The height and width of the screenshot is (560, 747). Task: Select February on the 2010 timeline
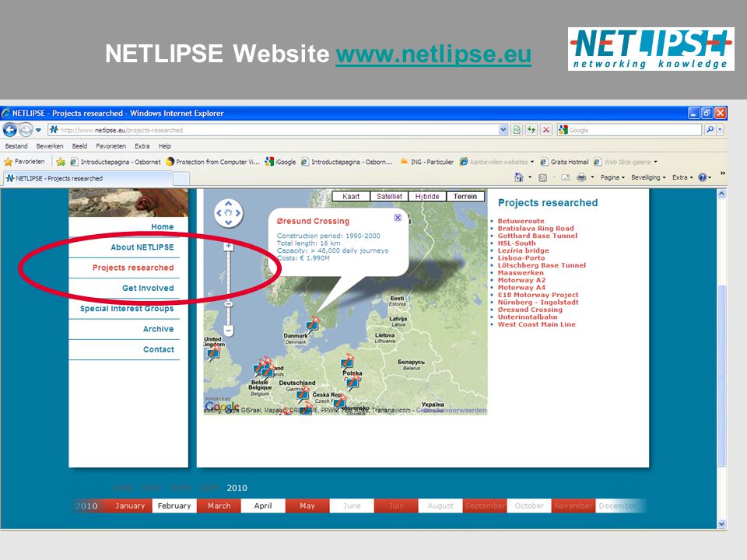[x=174, y=506]
